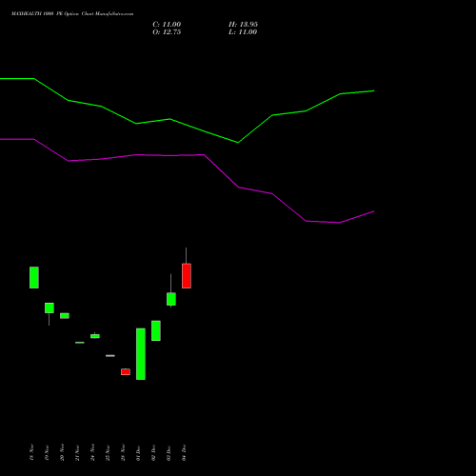Click the '20 Nov' date axis label
This screenshot has height=476, width=476.
coord(62,452)
